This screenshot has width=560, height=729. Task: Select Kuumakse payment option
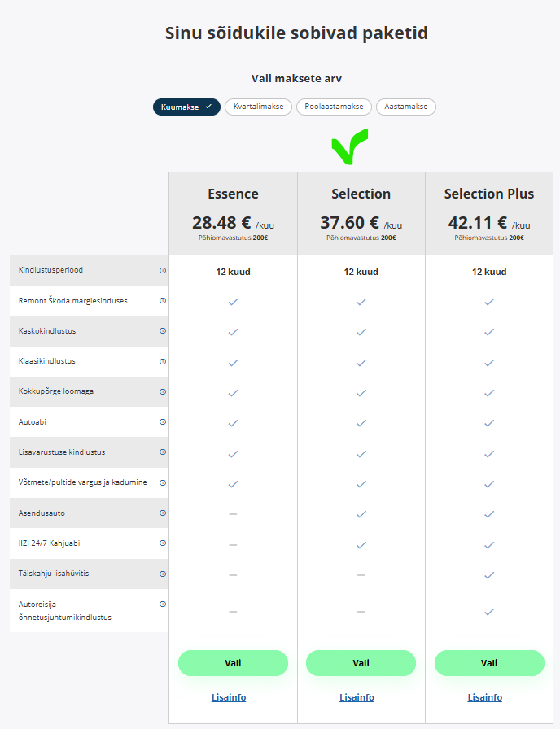[x=186, y=107]
